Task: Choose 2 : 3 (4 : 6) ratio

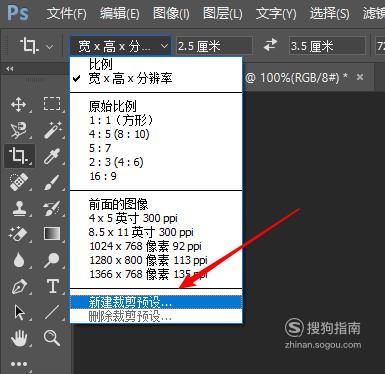Action: (x=156, y=162)
